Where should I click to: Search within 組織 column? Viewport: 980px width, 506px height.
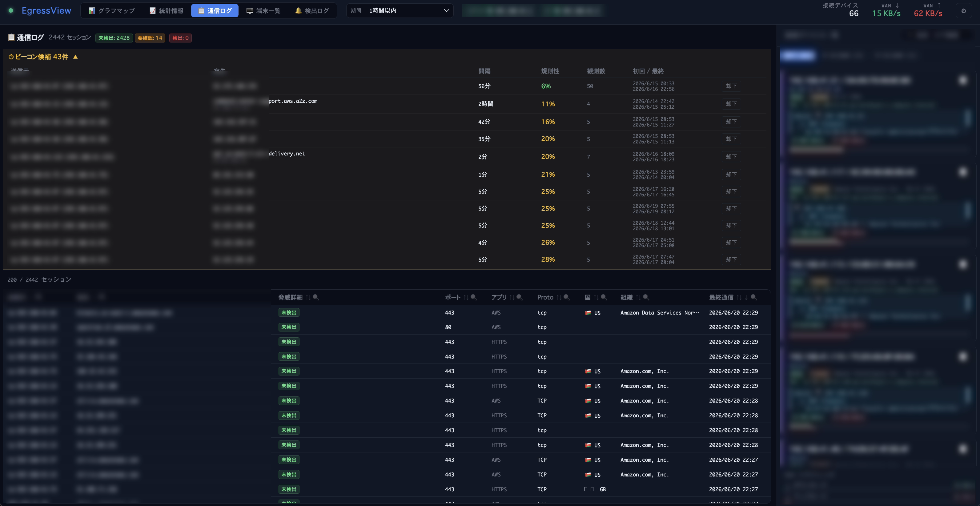[646, 297]
